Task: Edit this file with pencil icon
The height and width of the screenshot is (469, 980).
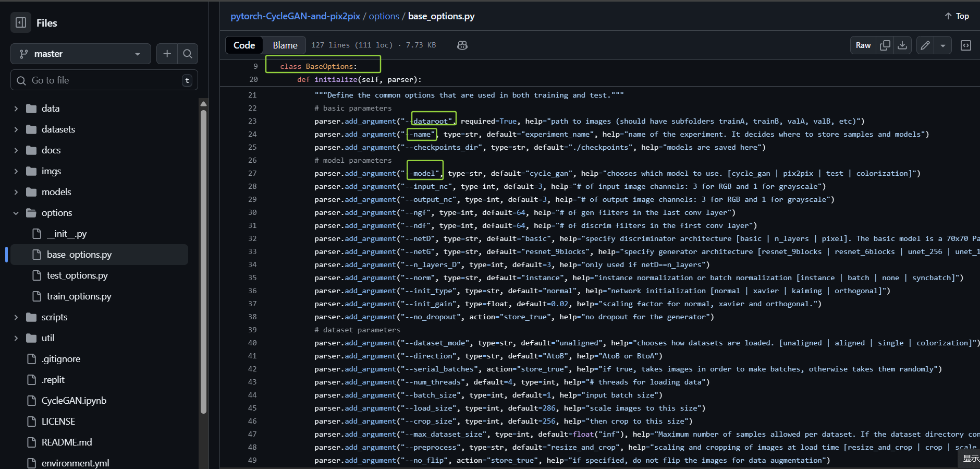Action: [925, 45]
